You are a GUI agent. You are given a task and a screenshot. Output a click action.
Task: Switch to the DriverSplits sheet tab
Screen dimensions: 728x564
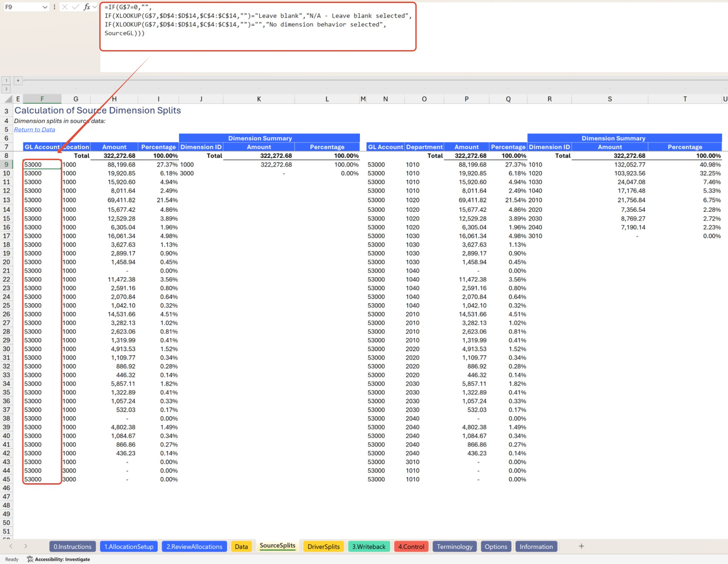pos(323,547)
